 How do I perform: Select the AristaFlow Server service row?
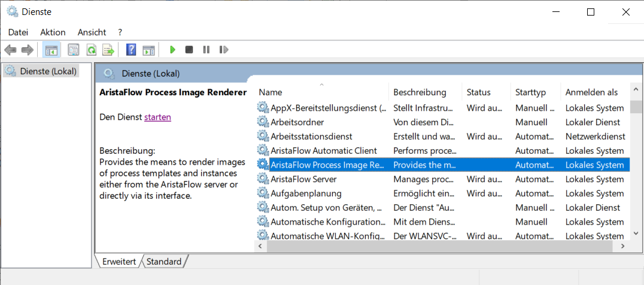442,179
